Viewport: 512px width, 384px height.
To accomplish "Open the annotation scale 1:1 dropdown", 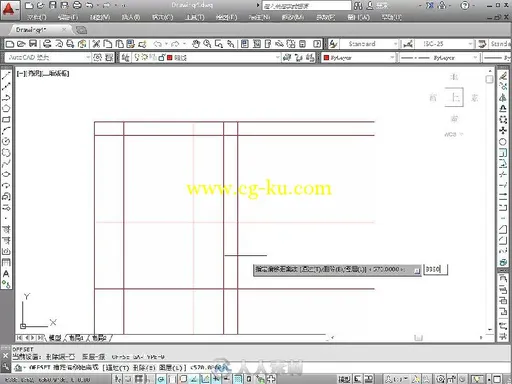I will (397, 379).
